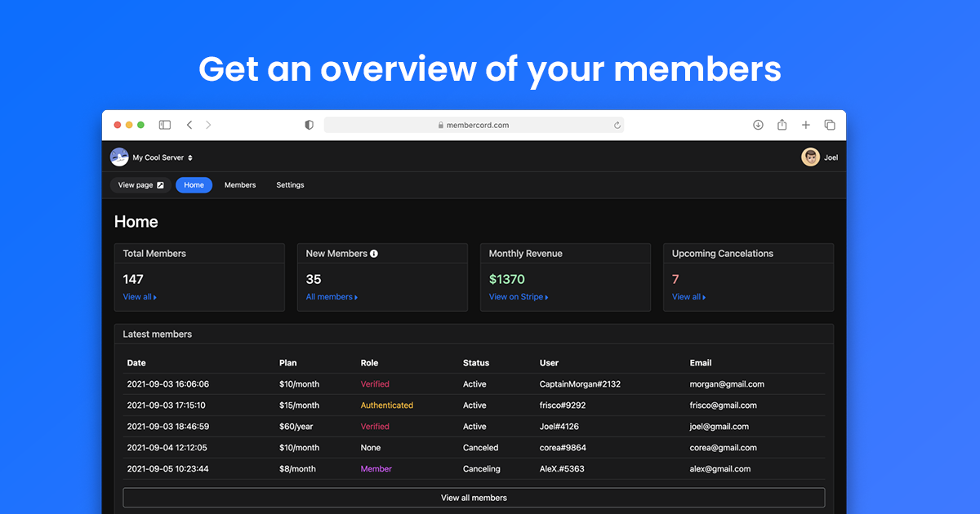The image size is (980, 514).
Task: Select the Home tab
Action: pos(194,185)
